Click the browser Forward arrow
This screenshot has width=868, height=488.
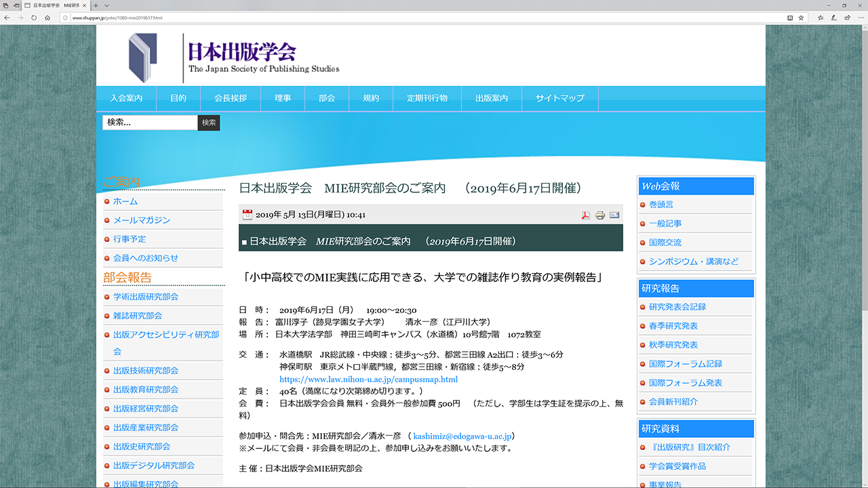click(x=20, y=17)
